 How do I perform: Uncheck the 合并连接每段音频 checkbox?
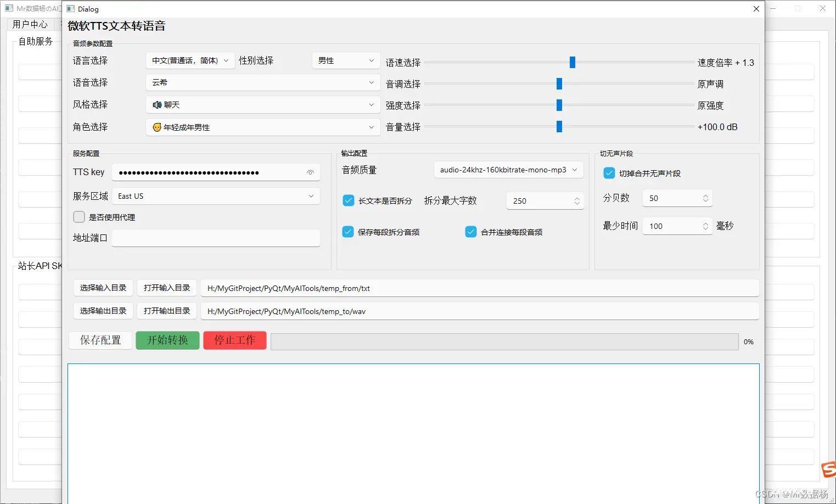coord(471,232)
